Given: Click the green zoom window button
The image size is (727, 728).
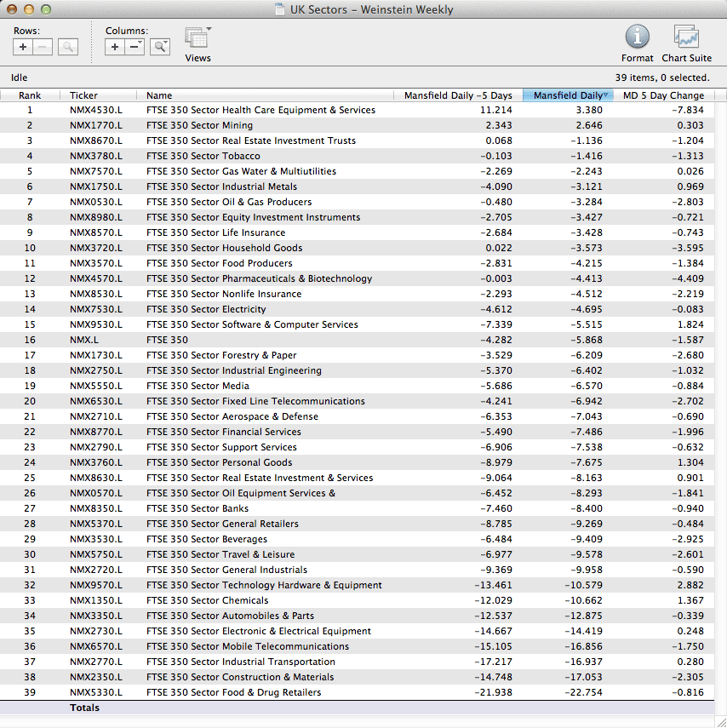Looking at the screenshot, I should [46, 10].
